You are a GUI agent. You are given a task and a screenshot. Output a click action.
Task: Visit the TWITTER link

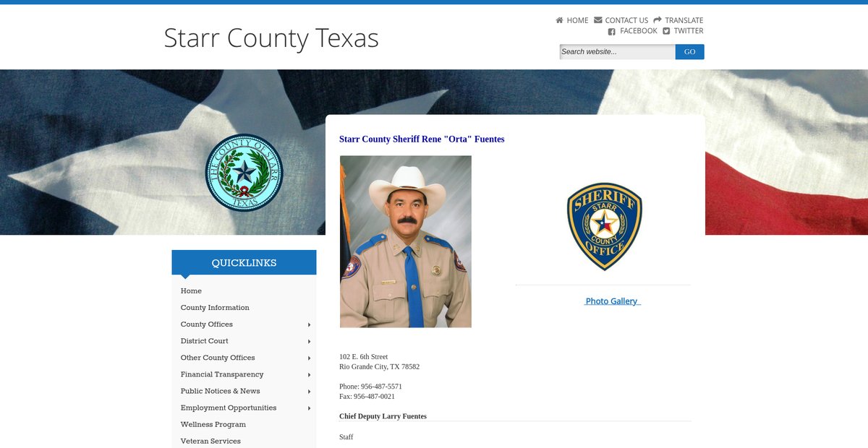(689, 31)
